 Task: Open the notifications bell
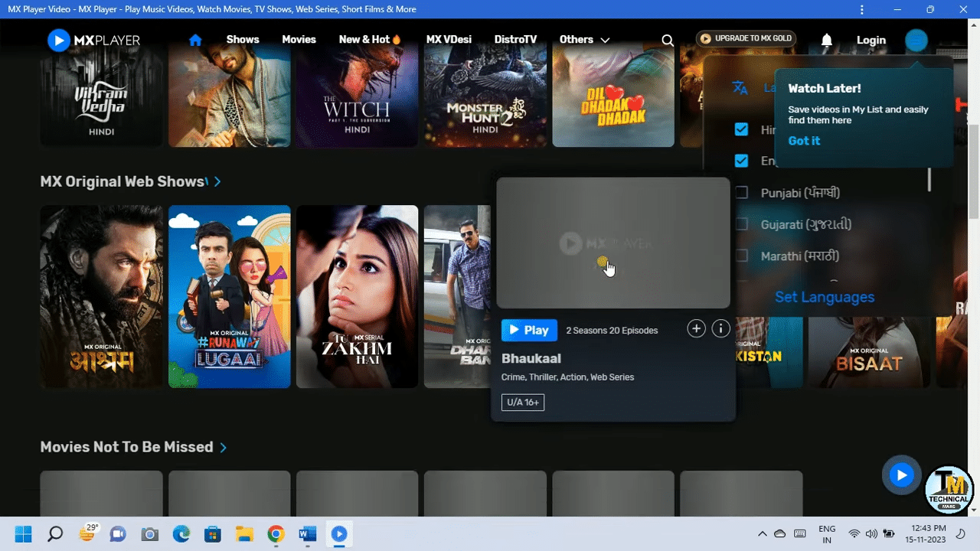pyautogui.click(x=827, y=40)
